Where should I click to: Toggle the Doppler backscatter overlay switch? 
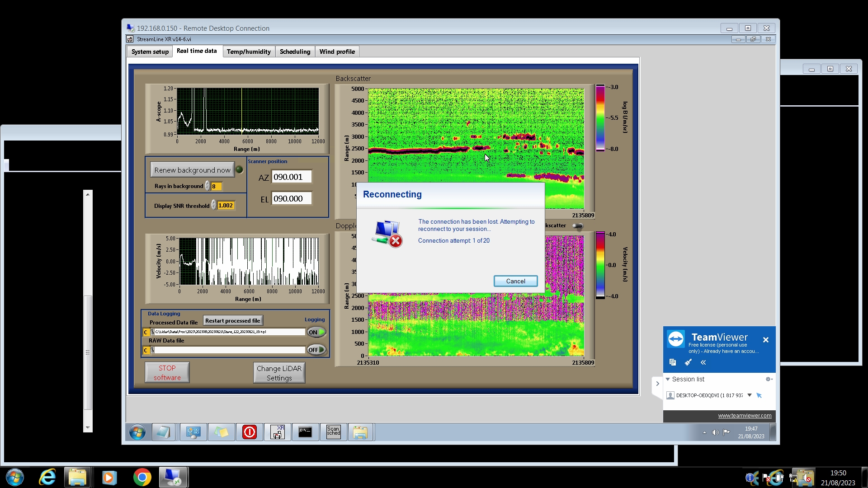click(x=578, y=226)
